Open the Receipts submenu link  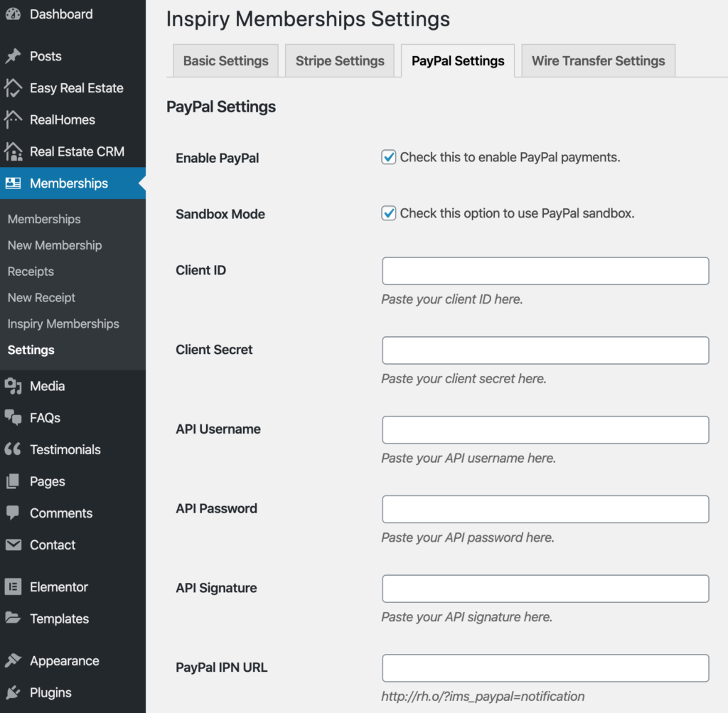[x=31, y=272]
